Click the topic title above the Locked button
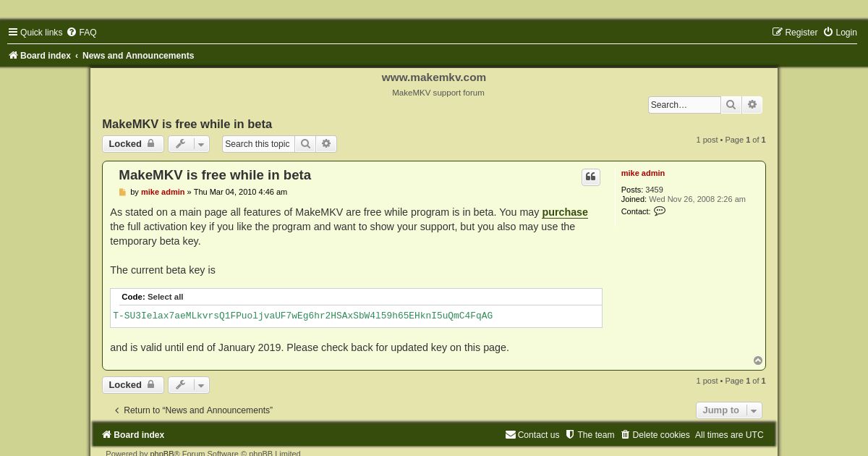This screenshot has height=456, width=868. [187, 124]
